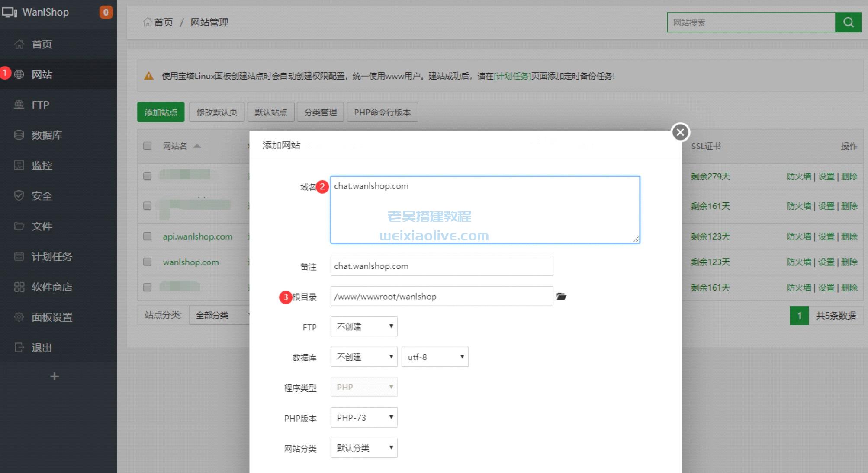This screenshot has height=473, width=868.
Task: Open the 软件商店 app store icon
Action: click(19, 287)
